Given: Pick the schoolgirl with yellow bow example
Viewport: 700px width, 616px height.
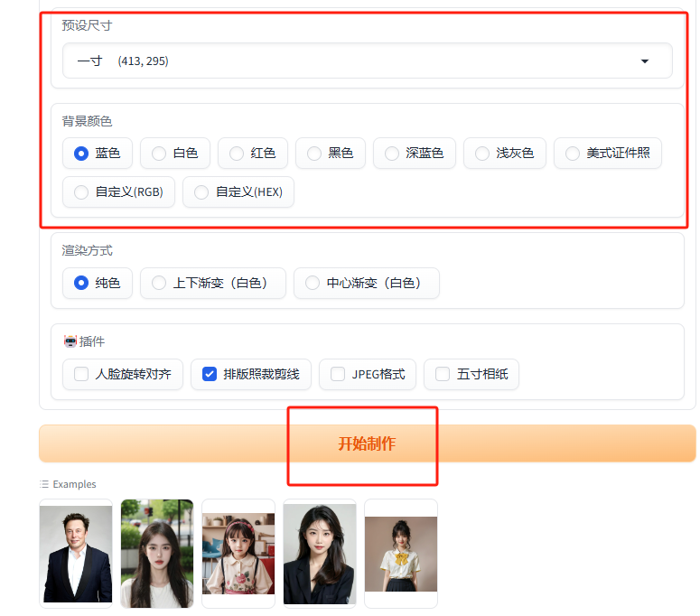Looking at the screenshot, I should 401,553.
